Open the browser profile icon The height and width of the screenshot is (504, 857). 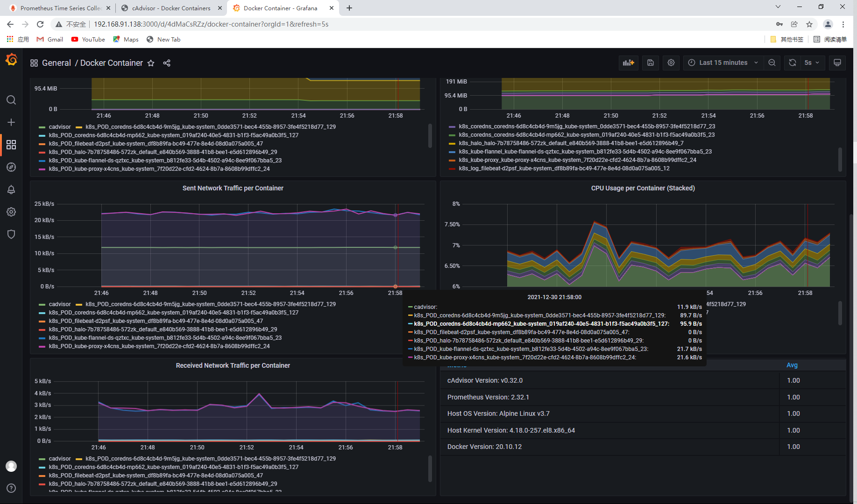(828, 24)
